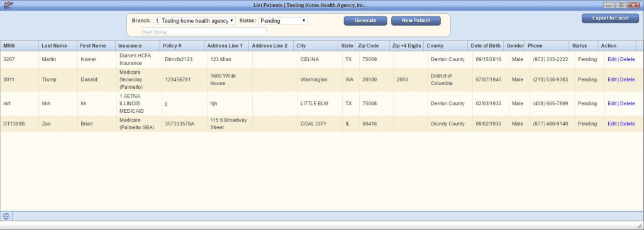Open the Status filter dropdown

(x=283, y=21)
